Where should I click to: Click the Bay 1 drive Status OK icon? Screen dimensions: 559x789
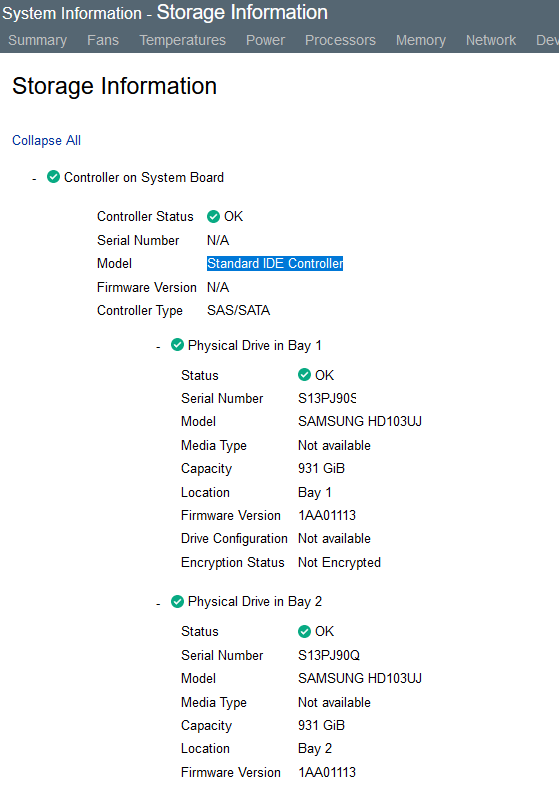304,374
